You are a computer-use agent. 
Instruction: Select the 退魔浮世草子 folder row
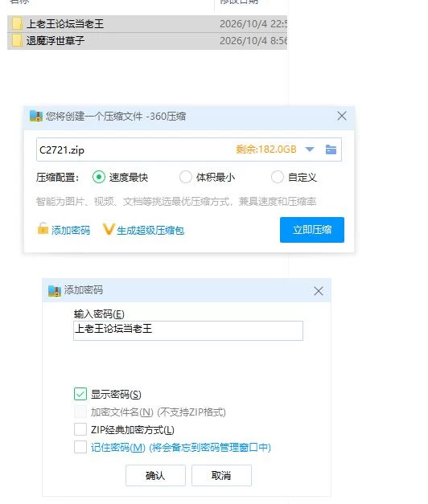147,41
